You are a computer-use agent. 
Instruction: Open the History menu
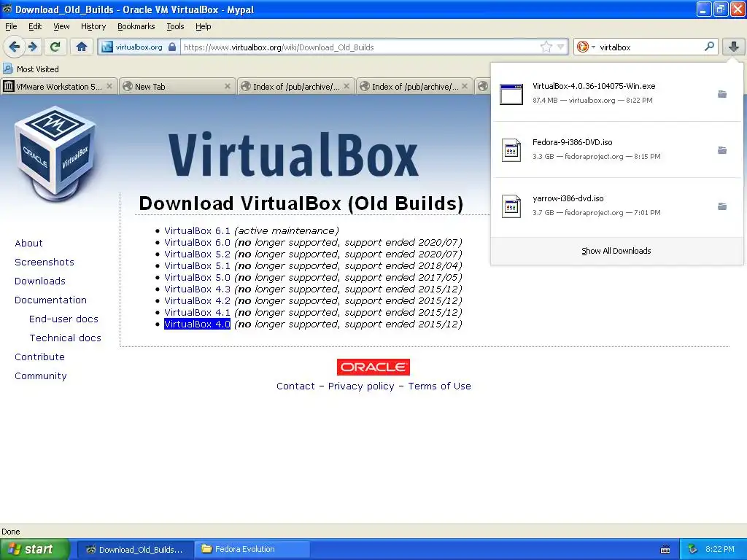point(93,26)
